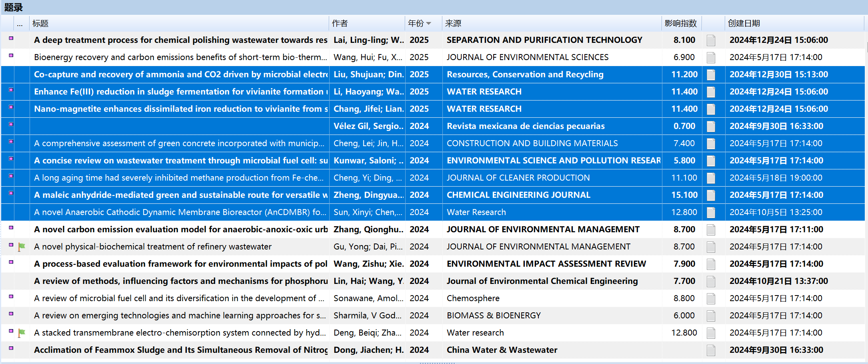
Task: Click document icon in JOURNAL OF CLEANER PRODUCTION row
Action: click(711, 178)
